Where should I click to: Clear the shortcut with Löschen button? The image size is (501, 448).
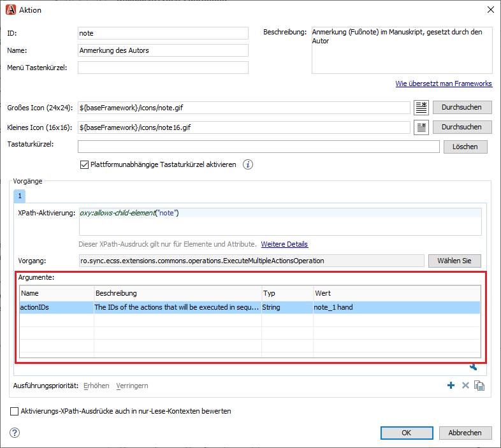pyautogui.click(x=465, y=147)
